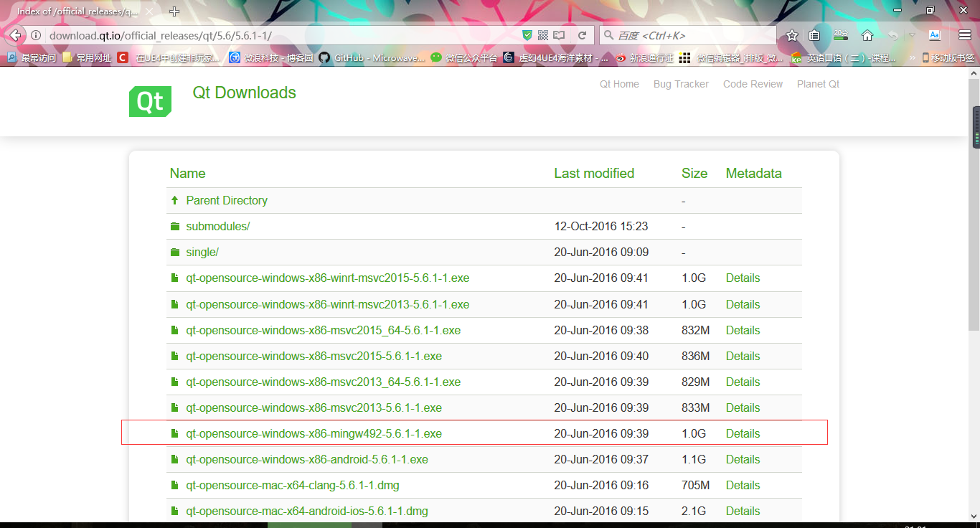Screen dimensions: 980x528
Task: Click the date 20-Jun-2016 09:09
Action: pyautogui.click(x=601, y=253)
